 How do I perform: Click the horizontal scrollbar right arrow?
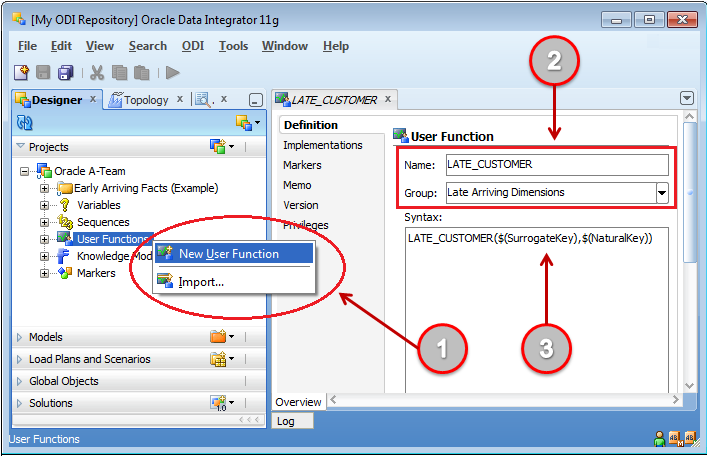point(675,400)
